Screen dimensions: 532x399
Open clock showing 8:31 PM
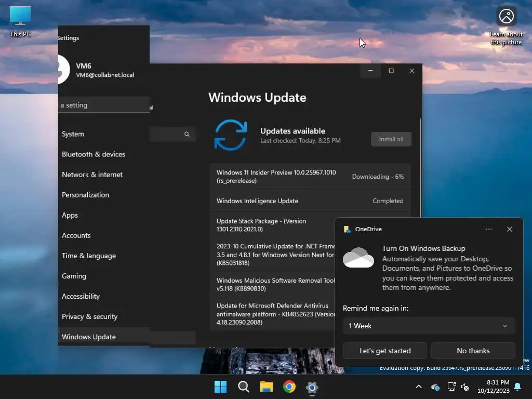(x=494, y=387)
